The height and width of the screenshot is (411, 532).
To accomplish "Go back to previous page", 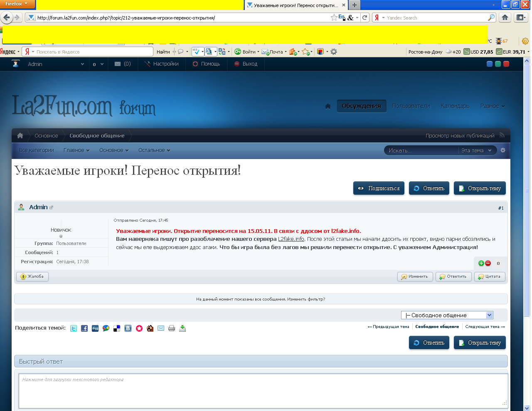I will (7, 17).
